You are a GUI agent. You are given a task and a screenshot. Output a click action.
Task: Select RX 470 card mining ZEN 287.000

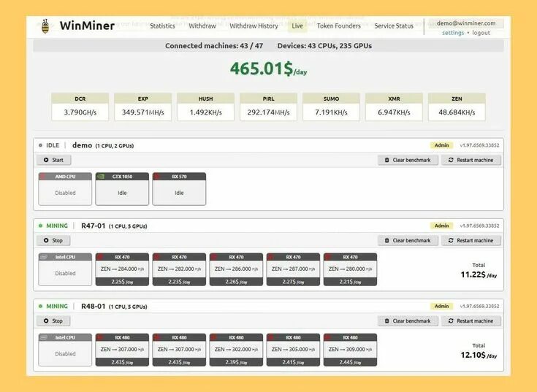pos(293,269)
